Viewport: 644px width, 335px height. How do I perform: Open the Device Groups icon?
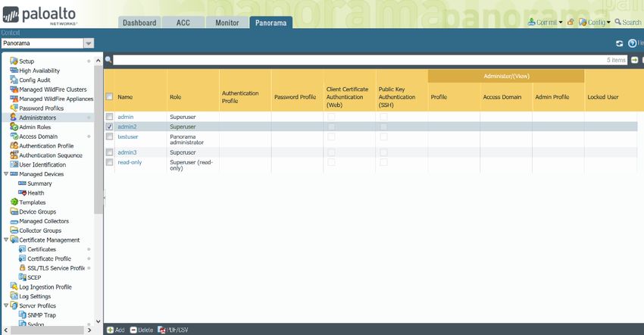click(x=14, y=211)
